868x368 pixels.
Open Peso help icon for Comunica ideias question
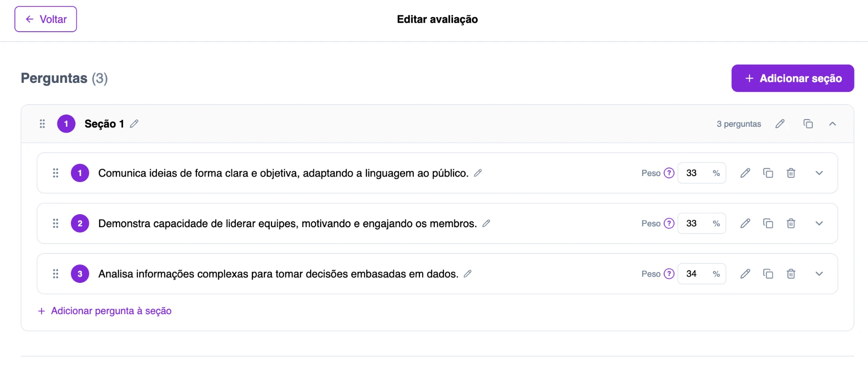(669, 173)
